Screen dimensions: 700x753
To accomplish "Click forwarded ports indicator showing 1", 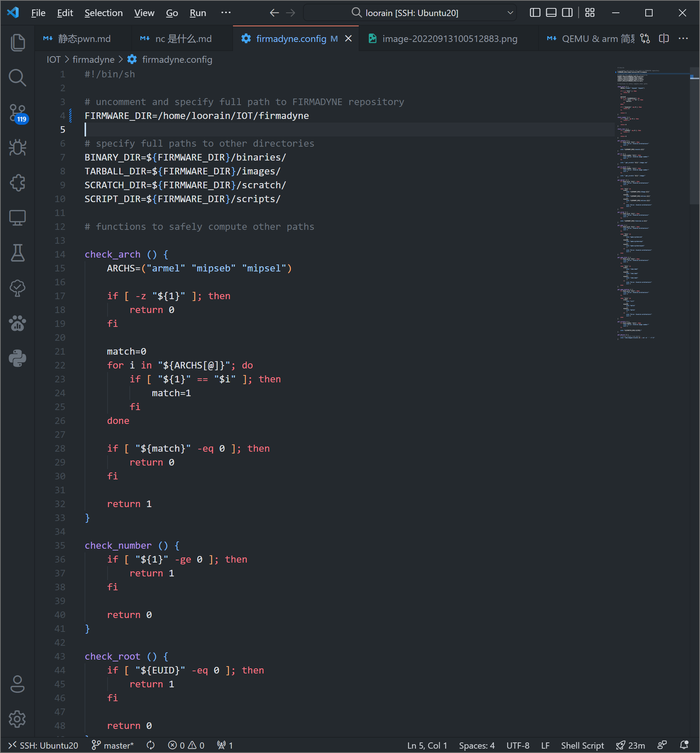I will 225,745.
